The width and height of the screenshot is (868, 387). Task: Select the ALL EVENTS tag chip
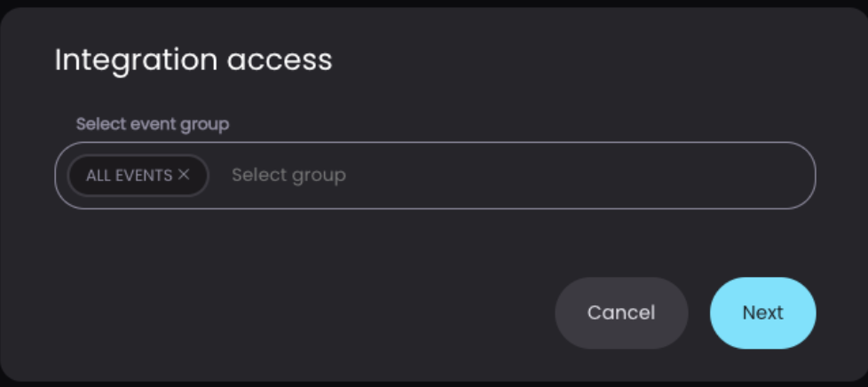coord(138,176)
